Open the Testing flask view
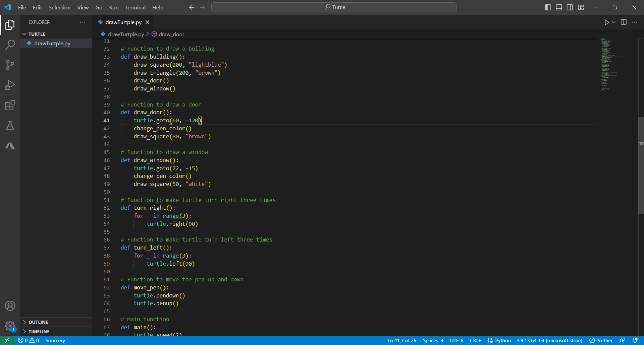Viewport: 644px width, 345px height. pos(10,125)
